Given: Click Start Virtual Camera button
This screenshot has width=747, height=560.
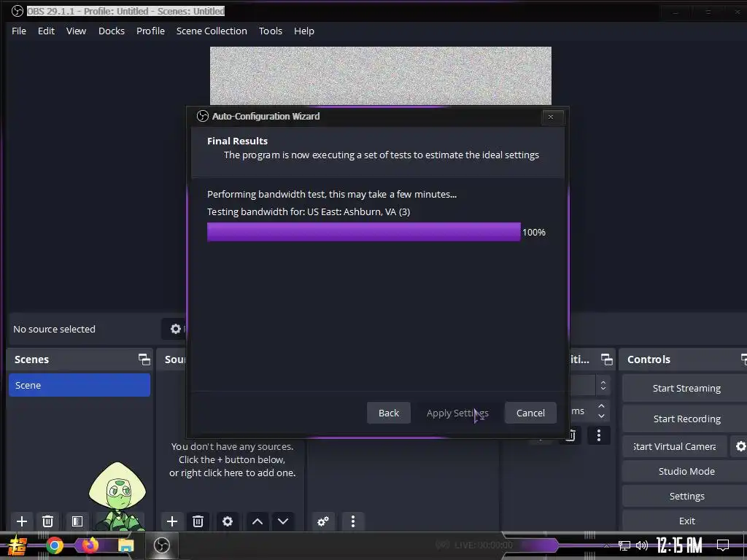Looking at the screenshot, I should 675,446.
